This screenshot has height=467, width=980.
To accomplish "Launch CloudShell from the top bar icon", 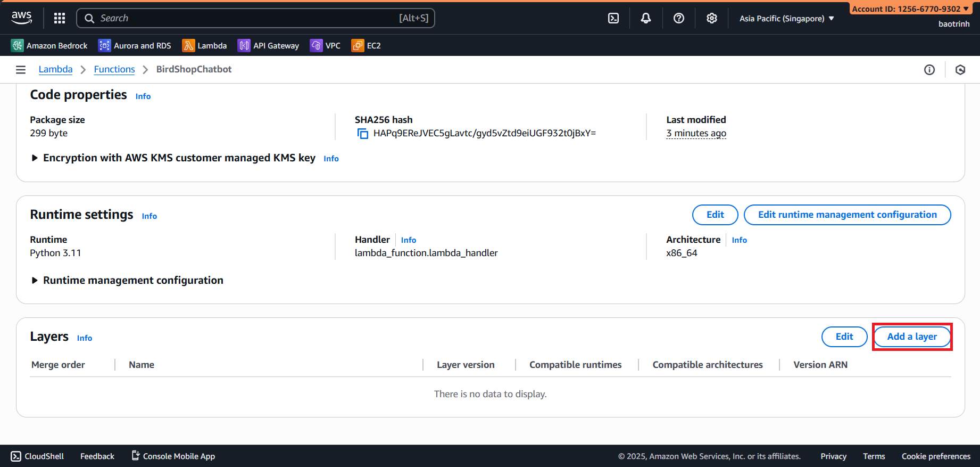I will 613,18.
